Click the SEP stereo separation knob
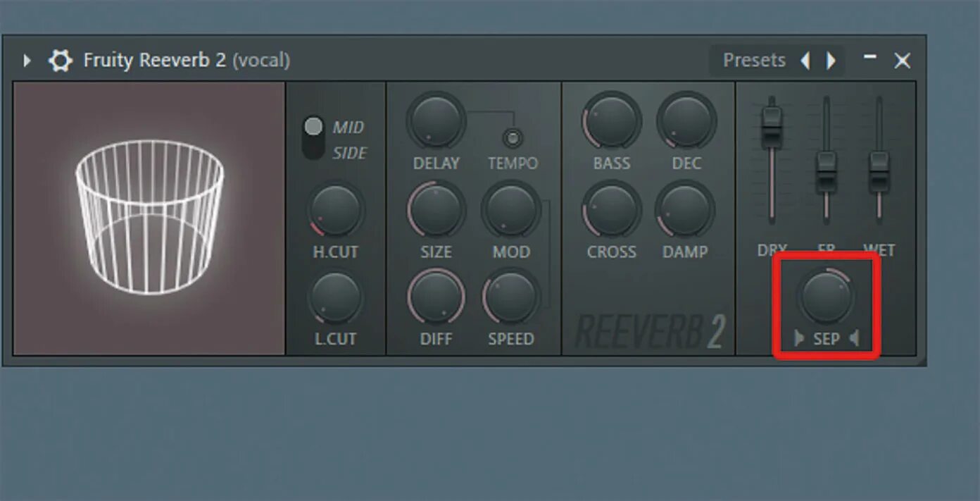Image resolution: width=980 pixels, height=501 pixels. 825,297
